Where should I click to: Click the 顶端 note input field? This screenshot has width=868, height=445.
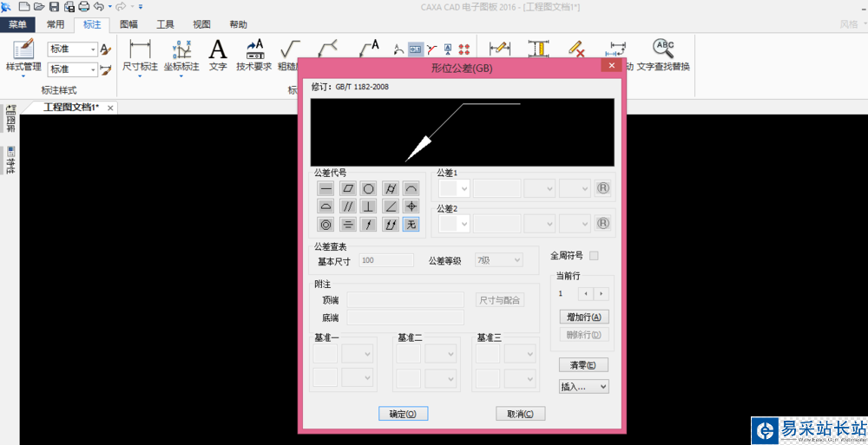[x=405, y=300]
